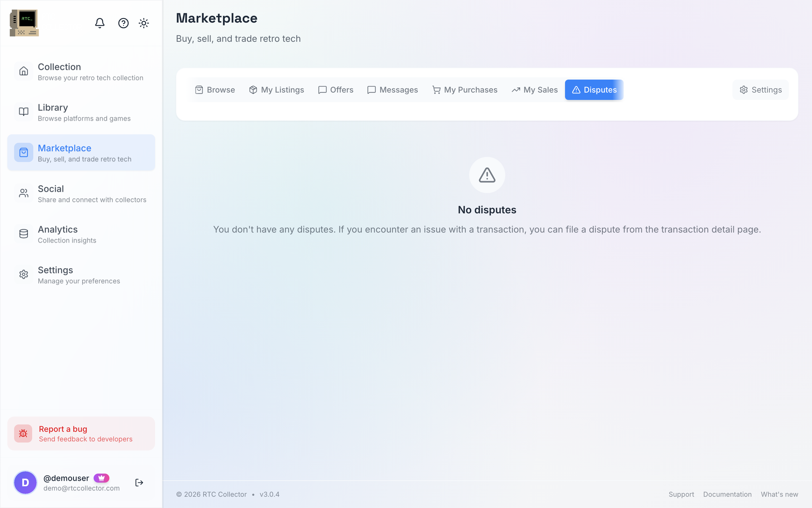Click the No disputes heading
Viewport: 812px width, 508px height.
[487, 210]
